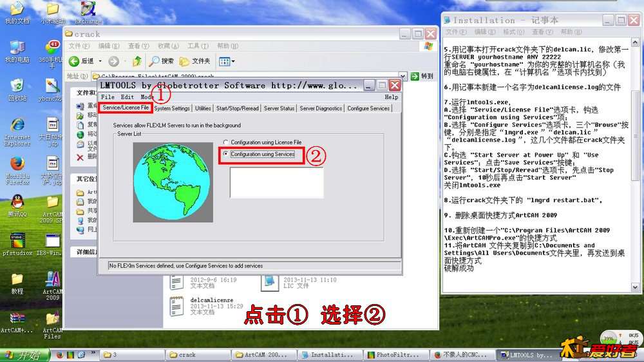Click the ArtCAM Files folder icon
The height and width of the screenshot is (362, 644).
[x=52, y=327]
